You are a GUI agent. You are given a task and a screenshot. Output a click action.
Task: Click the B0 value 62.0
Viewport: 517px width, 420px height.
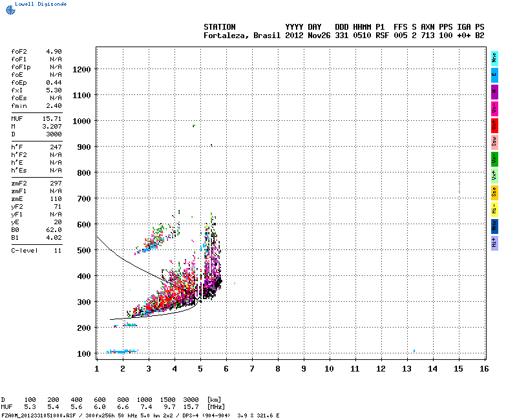54,230
